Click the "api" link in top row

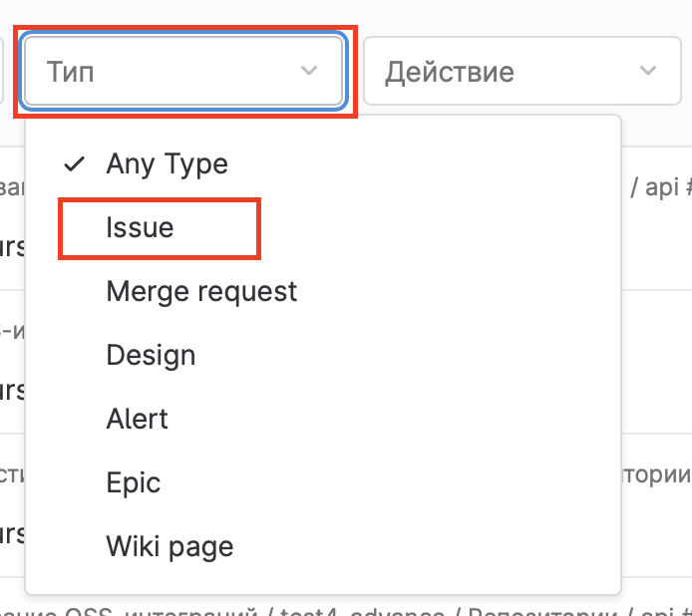(x=661, y=188)
